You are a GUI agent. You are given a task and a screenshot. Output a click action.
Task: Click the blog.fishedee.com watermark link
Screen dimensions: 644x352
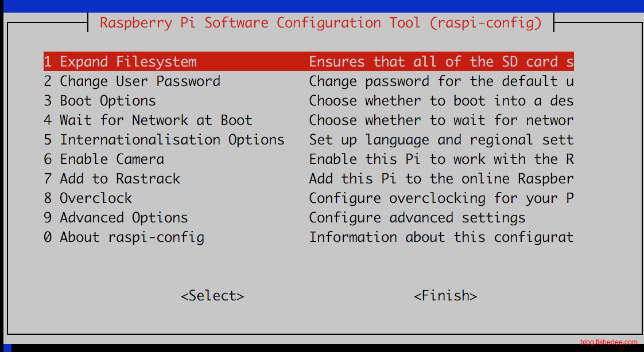608,342
